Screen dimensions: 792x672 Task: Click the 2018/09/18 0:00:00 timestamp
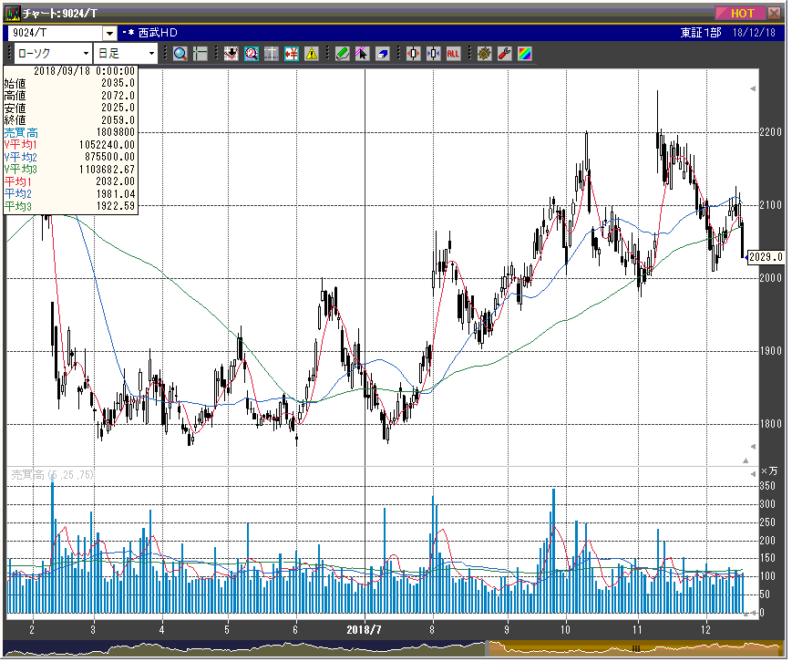click(x=85, y=71)
